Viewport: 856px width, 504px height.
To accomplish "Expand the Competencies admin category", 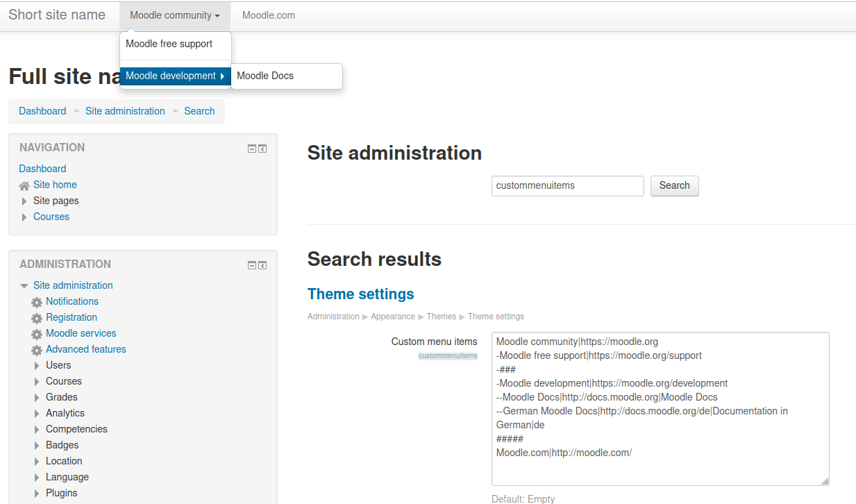I will pos(37,430).
